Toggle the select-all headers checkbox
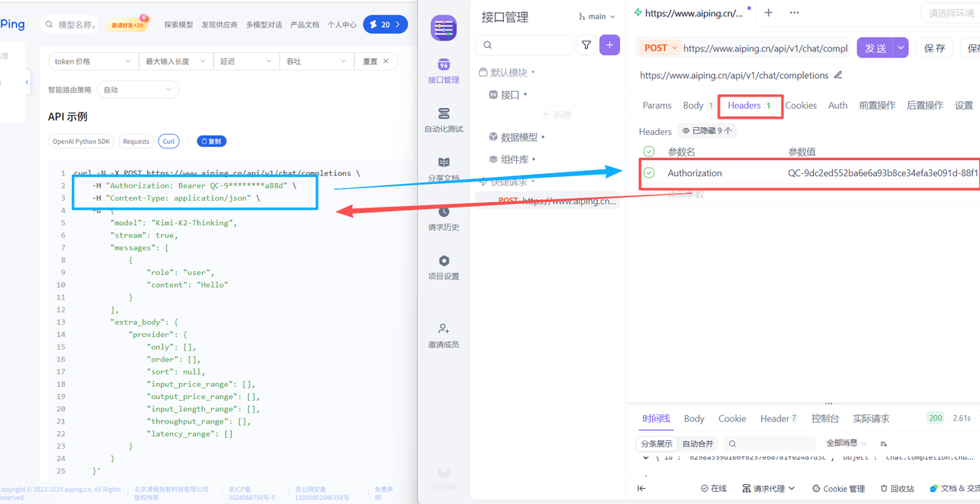 tap(649, 152)
